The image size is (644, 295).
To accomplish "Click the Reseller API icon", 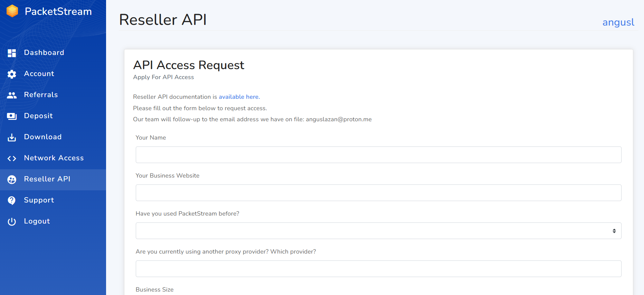I will [x=12, y=179].
